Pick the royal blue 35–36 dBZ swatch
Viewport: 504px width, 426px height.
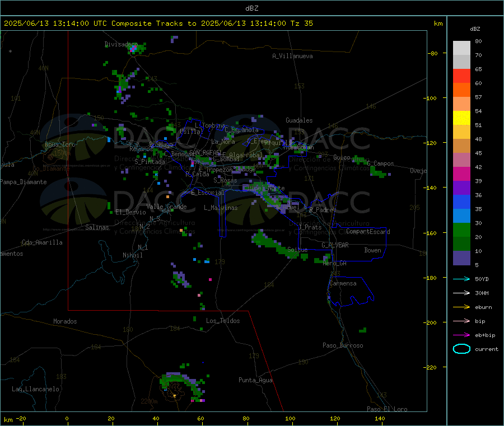(x=461, y=202)
